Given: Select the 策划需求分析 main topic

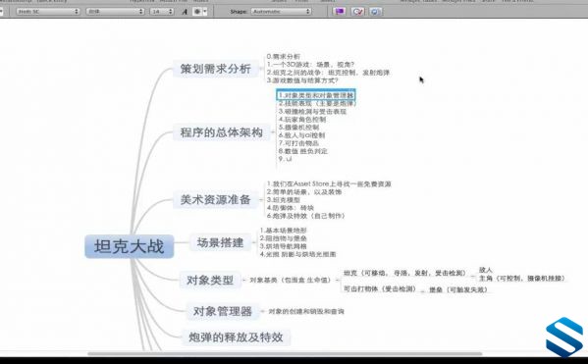Looking at the screenshot, I should pyautogui.click(x=216, y=69).
